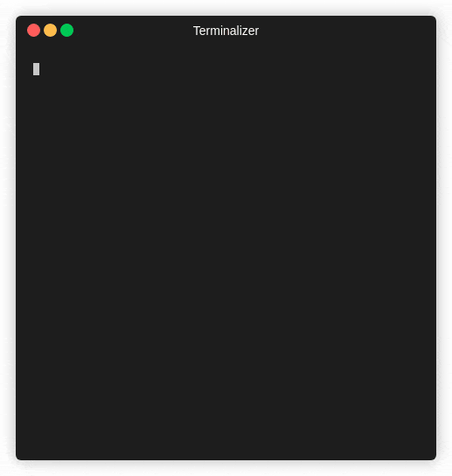Click the right edge of the terminal body
This screenshot has width=452, height=476.
(433, 252)
